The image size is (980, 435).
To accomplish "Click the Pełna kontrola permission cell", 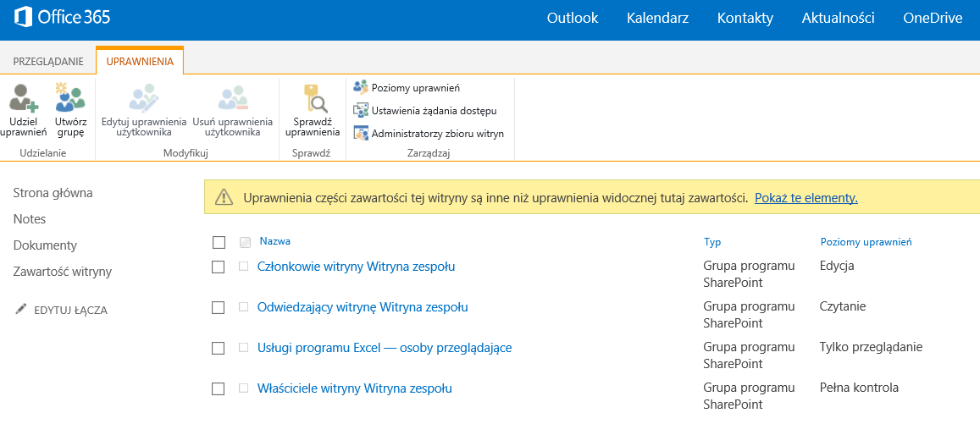I will pyautogui.click(x=860, y=388).
